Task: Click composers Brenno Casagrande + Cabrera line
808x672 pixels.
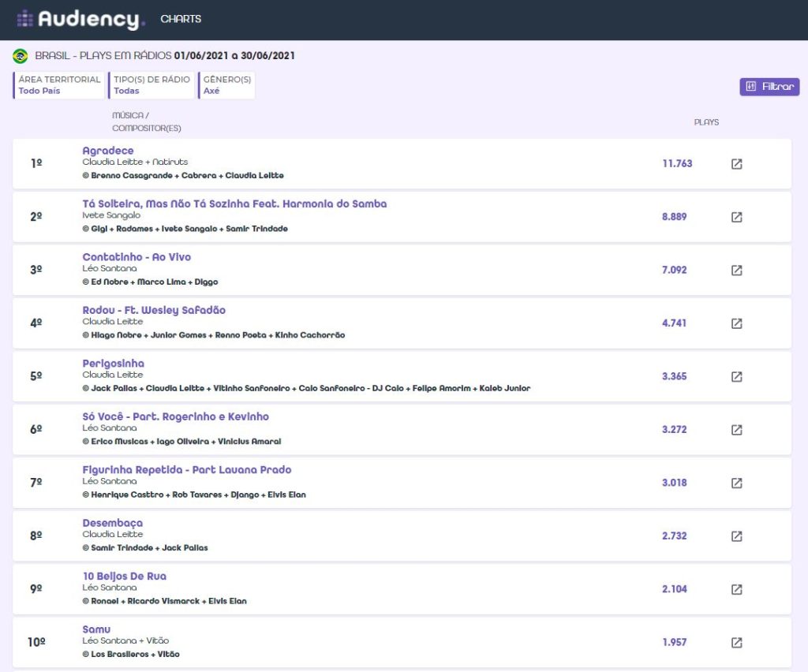Action: coord(183,176)
